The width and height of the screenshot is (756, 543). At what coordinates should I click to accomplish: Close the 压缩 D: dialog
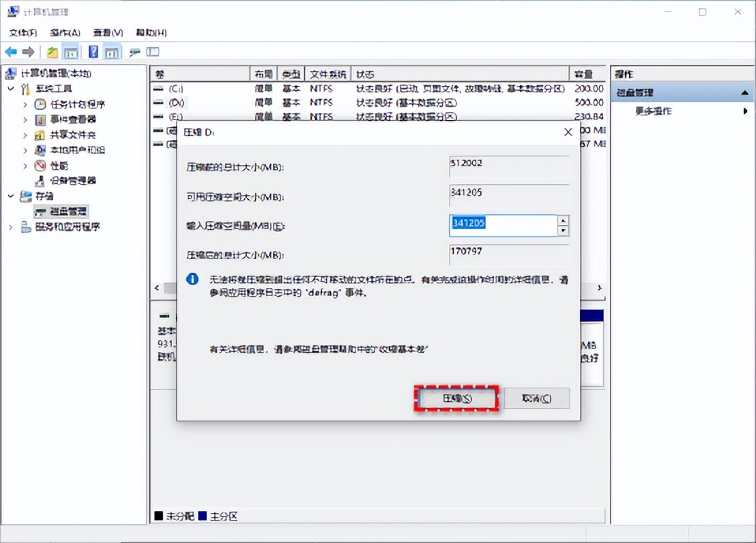pyautogui.click(x=568, y=132)
